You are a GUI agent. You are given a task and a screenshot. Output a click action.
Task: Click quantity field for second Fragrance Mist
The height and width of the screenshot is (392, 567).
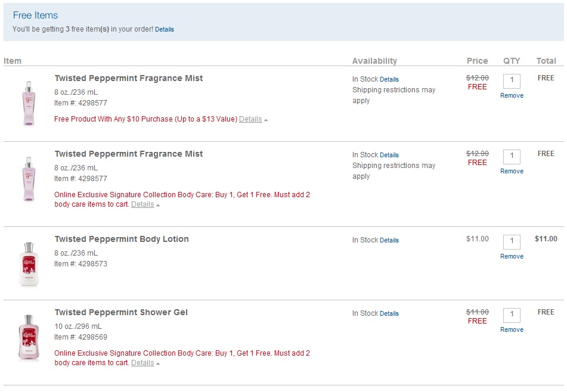point(512,157)
